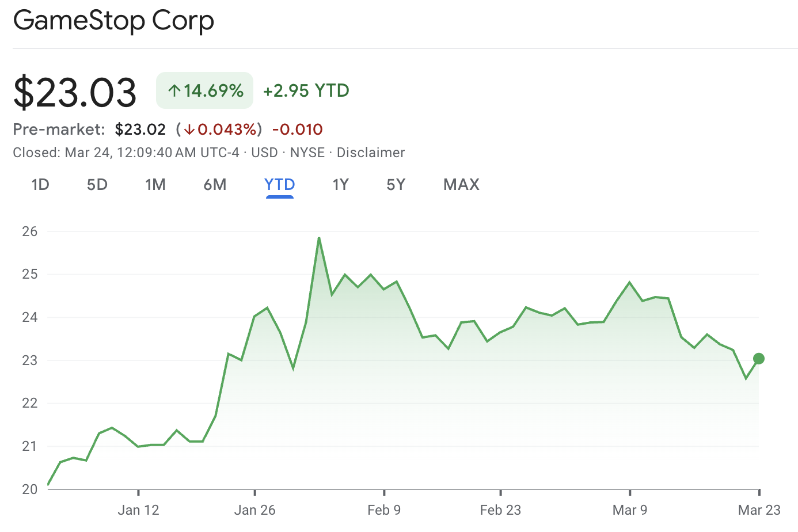The width and height of the screenshot is (798, 532).
Task: Switch to the 5D range tab
Action: click(x=97, y=185)
